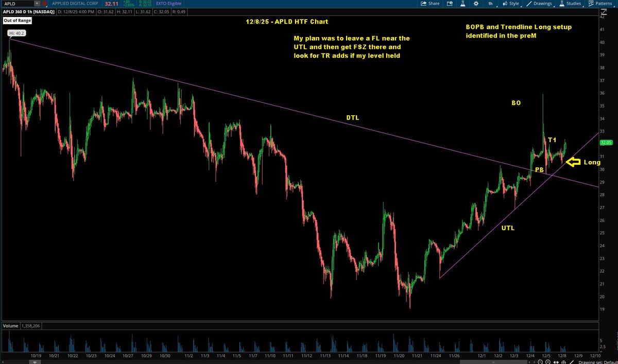
Task: Select the T1 text annotation
Action: [x=552, y=140]
